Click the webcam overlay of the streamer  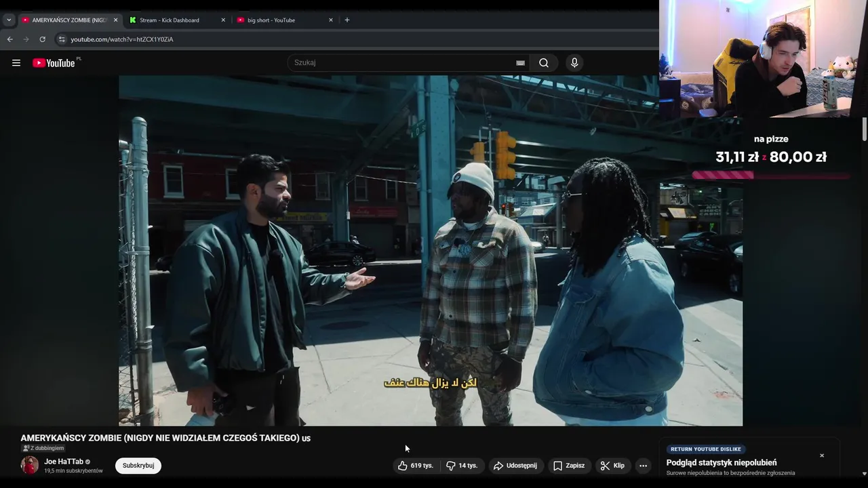(x=764, y=59)
